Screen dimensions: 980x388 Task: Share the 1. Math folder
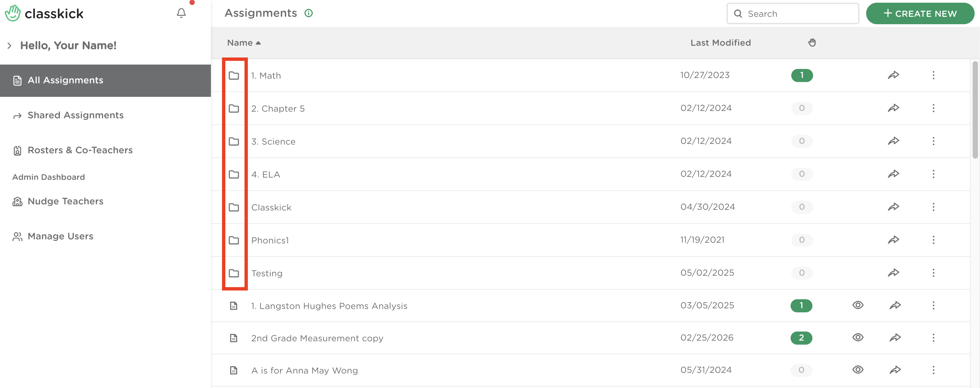[894, 75]
